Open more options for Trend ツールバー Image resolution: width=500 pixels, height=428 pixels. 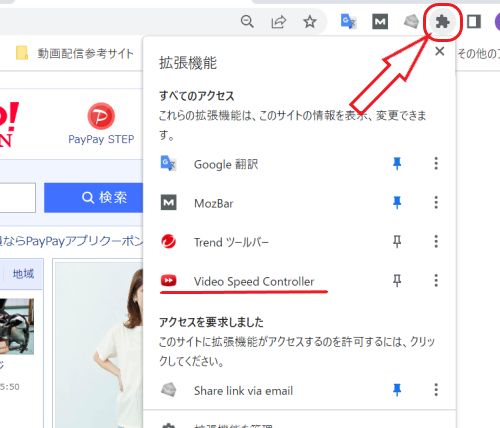pyautogui.click(x=436, y=241)
